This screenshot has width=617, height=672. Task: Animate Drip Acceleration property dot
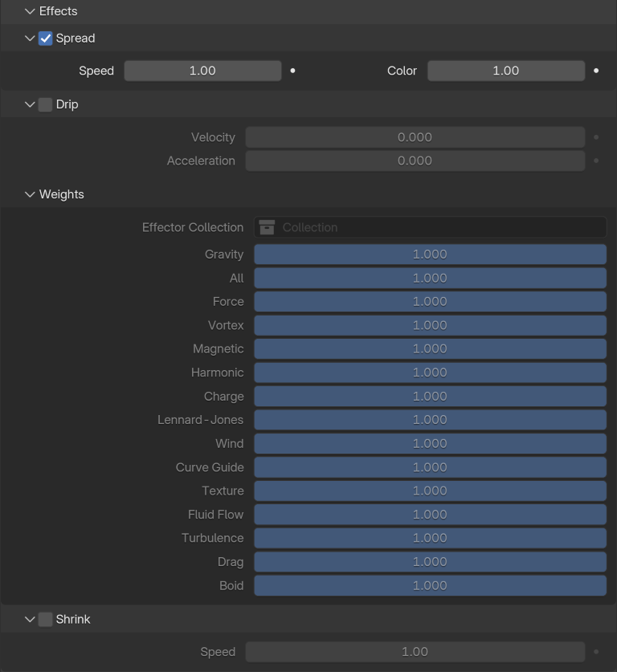pos(596,161)
